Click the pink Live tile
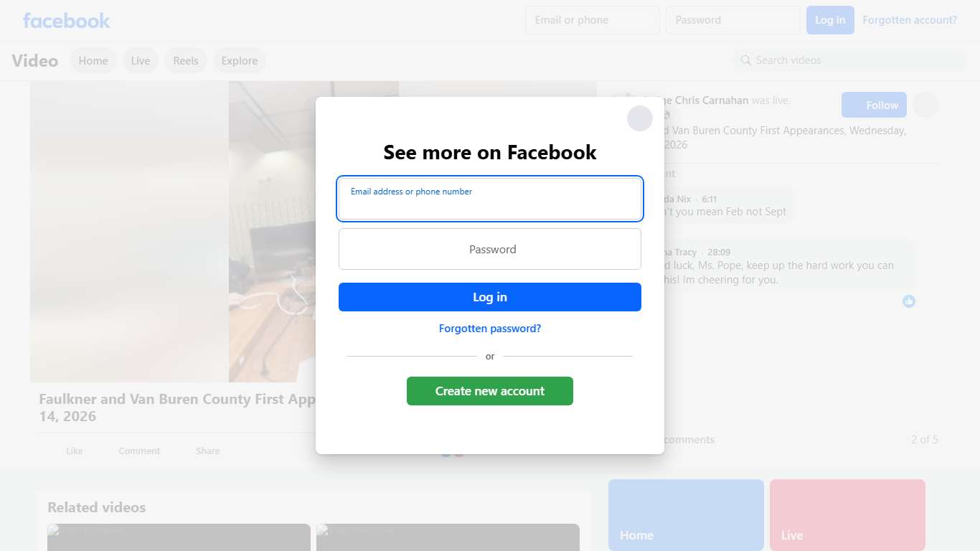 coord(847,515)
